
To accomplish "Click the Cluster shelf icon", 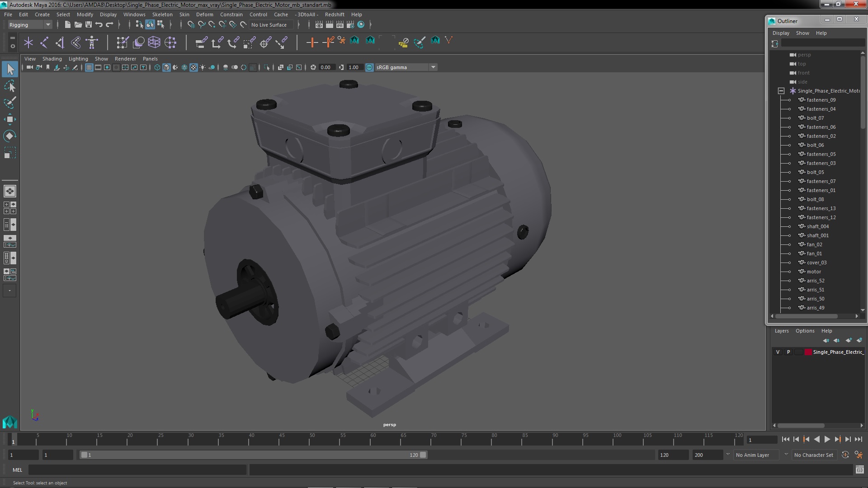I will click(x=170, y=42).
